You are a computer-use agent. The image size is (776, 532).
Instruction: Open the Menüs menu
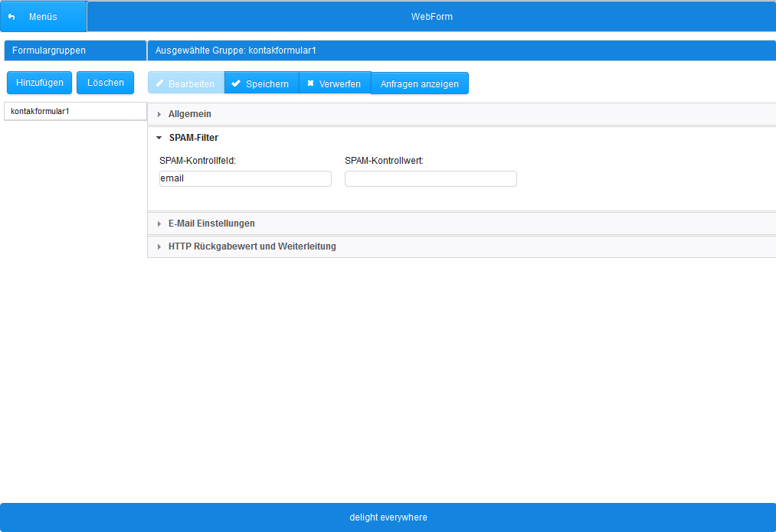(42, 15)
